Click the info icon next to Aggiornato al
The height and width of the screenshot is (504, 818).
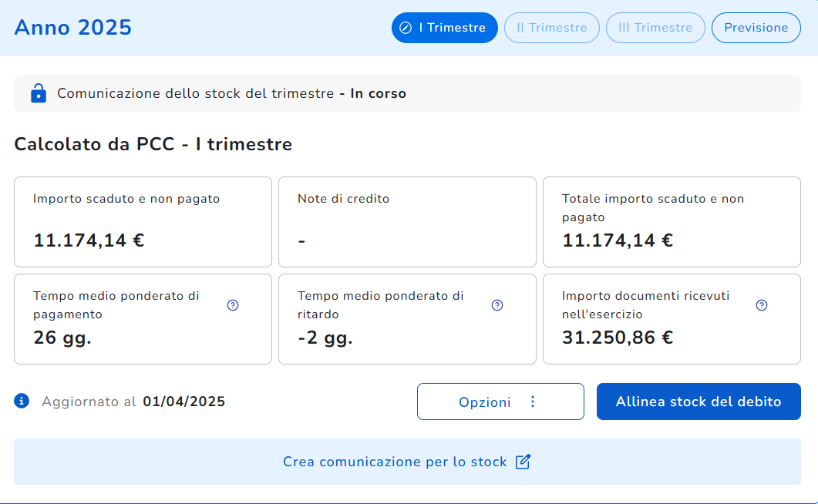point(22,401)
